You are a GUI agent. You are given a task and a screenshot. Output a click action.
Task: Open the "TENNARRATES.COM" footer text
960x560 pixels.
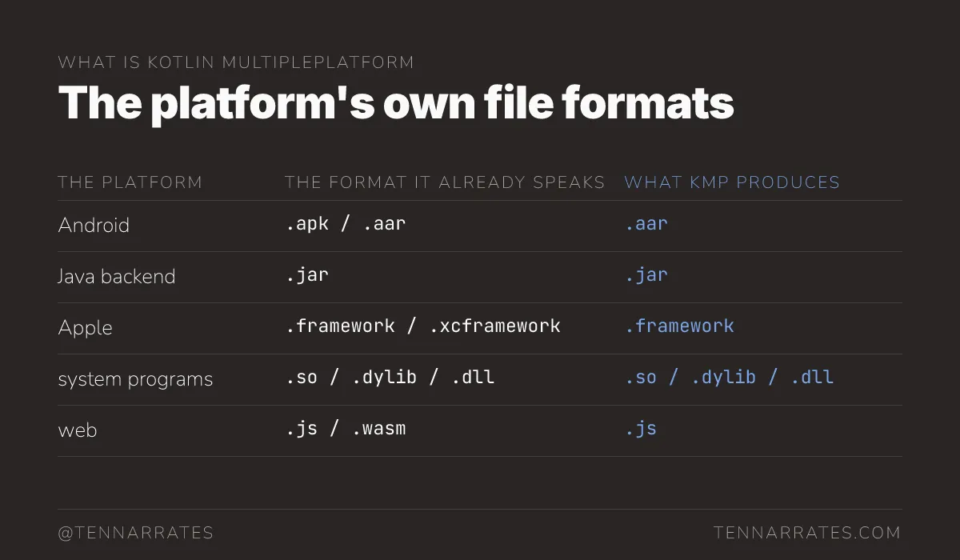tap(807, 533)
